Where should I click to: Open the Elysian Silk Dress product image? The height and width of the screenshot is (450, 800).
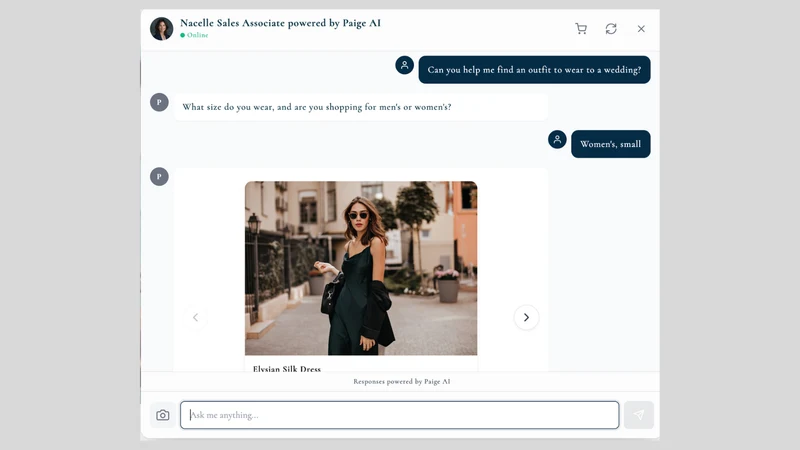click(361, 268)
